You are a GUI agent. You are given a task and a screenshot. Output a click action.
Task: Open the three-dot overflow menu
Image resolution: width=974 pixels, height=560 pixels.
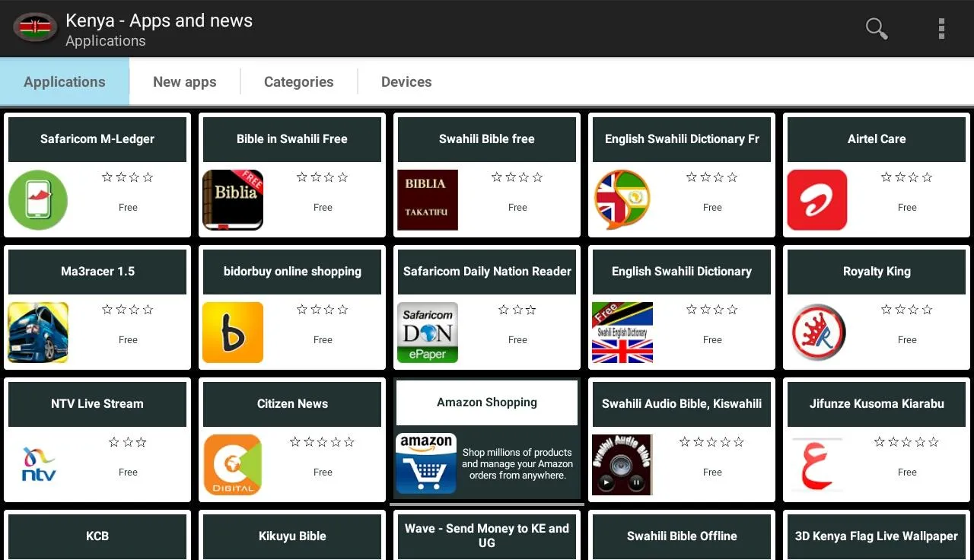(x=941, y=29)
